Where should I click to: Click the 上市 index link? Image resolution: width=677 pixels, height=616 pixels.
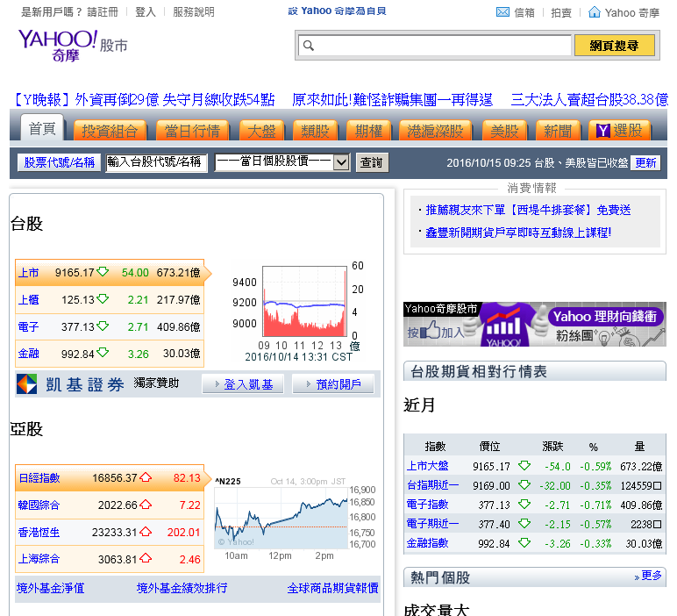click(x=28, y=273)
